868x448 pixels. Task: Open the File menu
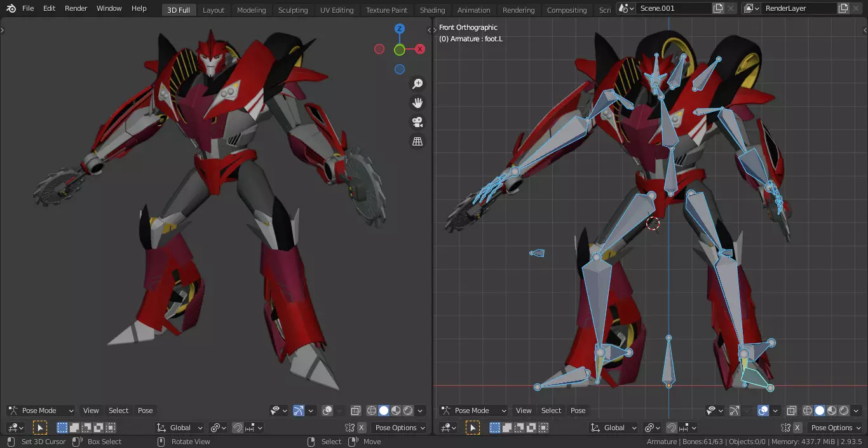pos(28,8)
